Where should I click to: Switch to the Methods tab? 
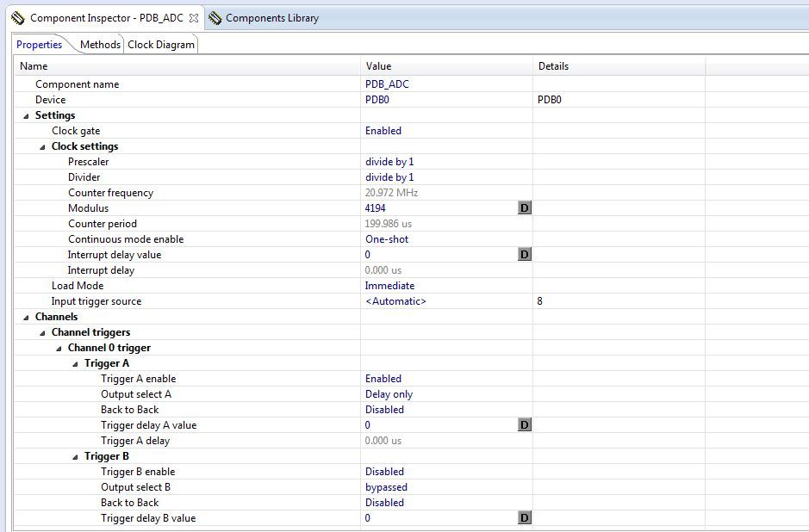[x=100, y=45]
